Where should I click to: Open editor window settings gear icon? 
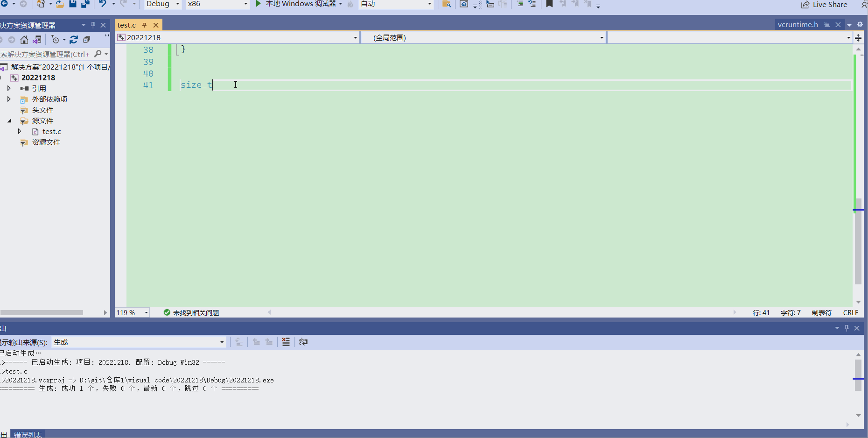[860, 25]
